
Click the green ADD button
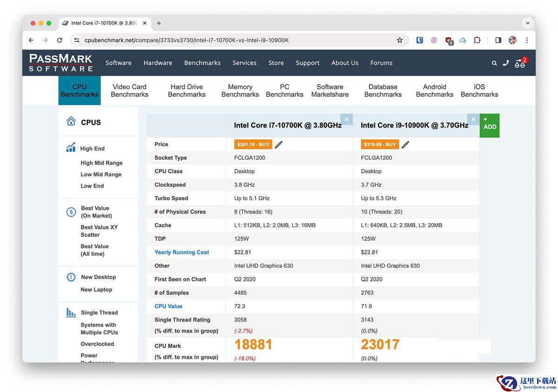490,125
